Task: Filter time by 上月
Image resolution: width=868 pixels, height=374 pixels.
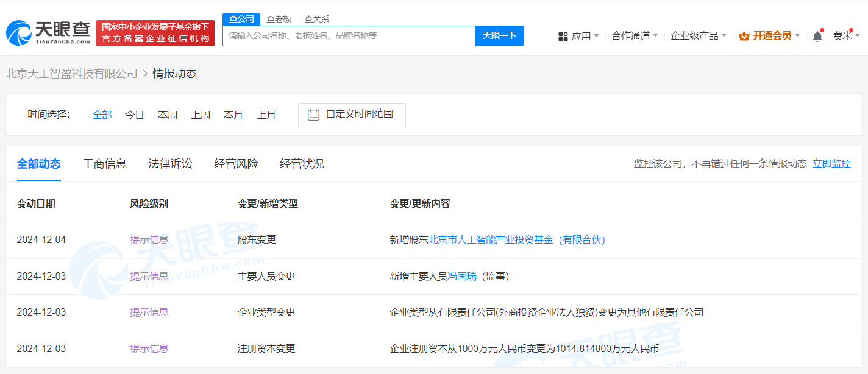Action: click(x=266, y=115)
